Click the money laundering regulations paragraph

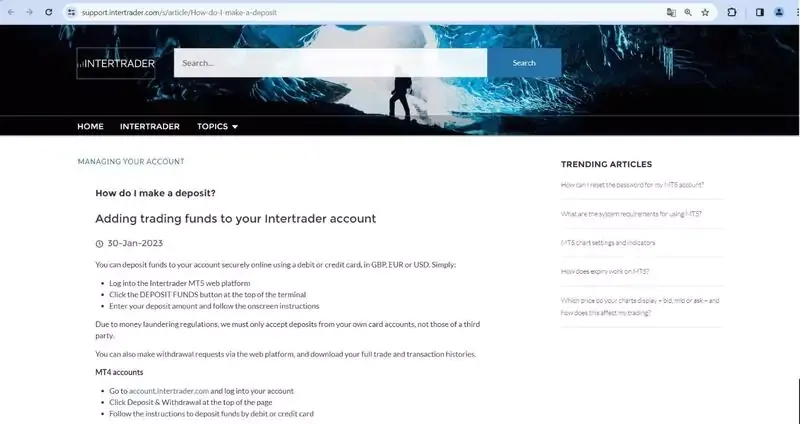pyautogui.click(x=288, y=330)
